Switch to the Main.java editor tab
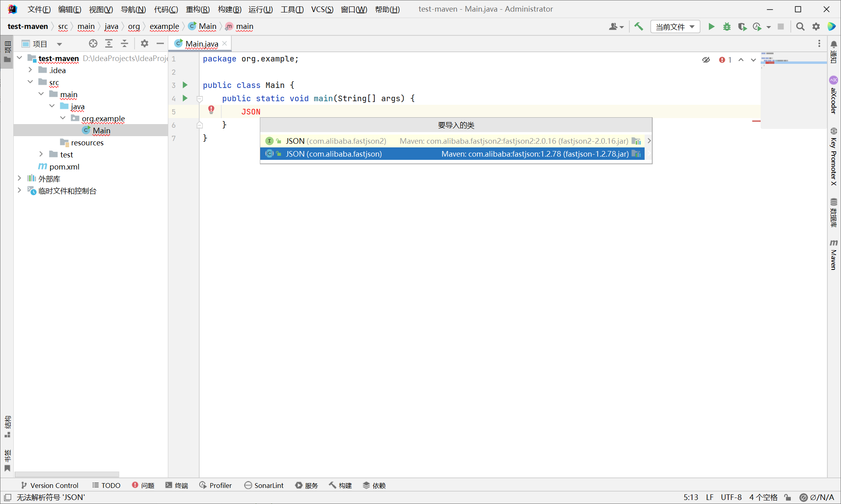The height and width of the screenshot is (504, 841). (202, 43)
